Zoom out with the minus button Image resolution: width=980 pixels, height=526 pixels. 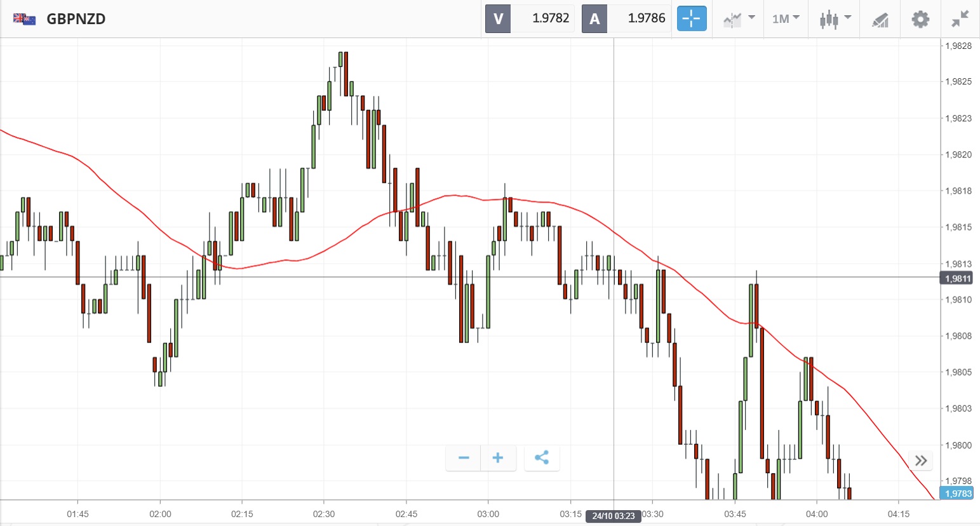(x=464, y=458)
